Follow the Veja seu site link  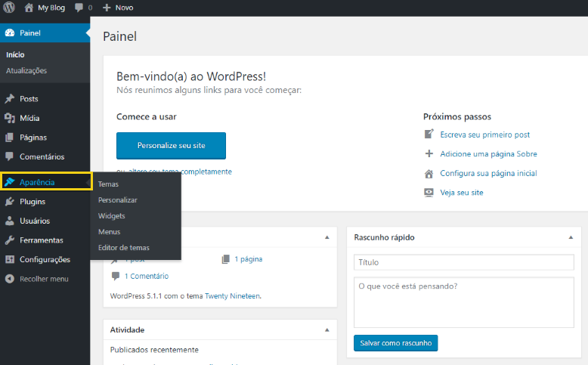pos(462,193)
